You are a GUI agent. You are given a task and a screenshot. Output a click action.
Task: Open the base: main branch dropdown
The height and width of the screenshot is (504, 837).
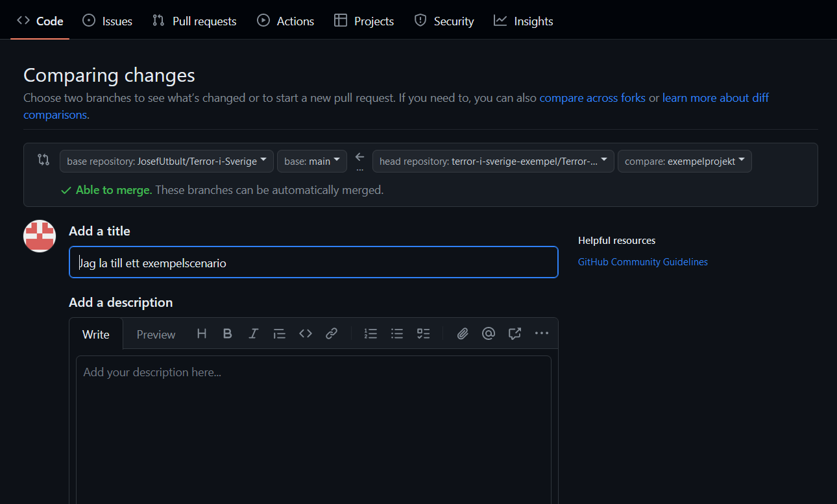click(312, 161)
